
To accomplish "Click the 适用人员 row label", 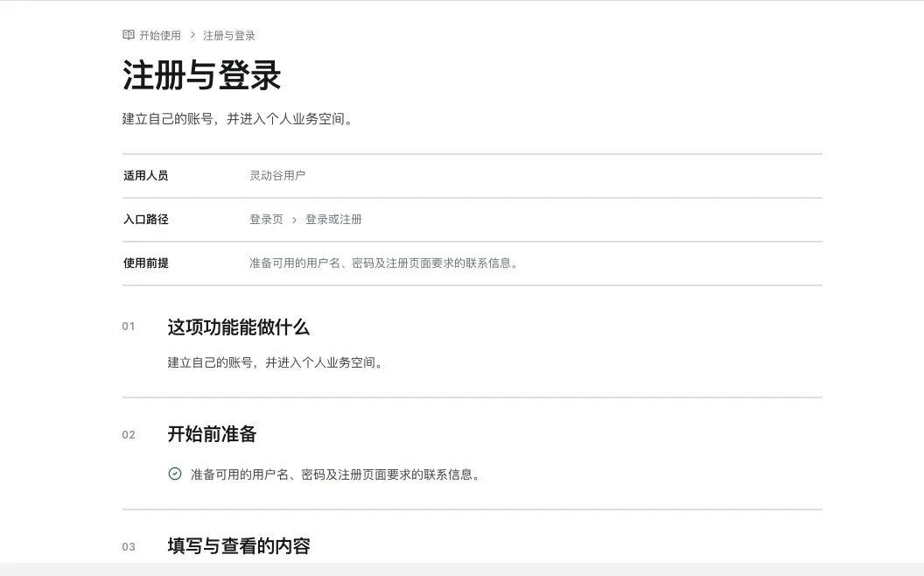I will [x=145, y=175].
